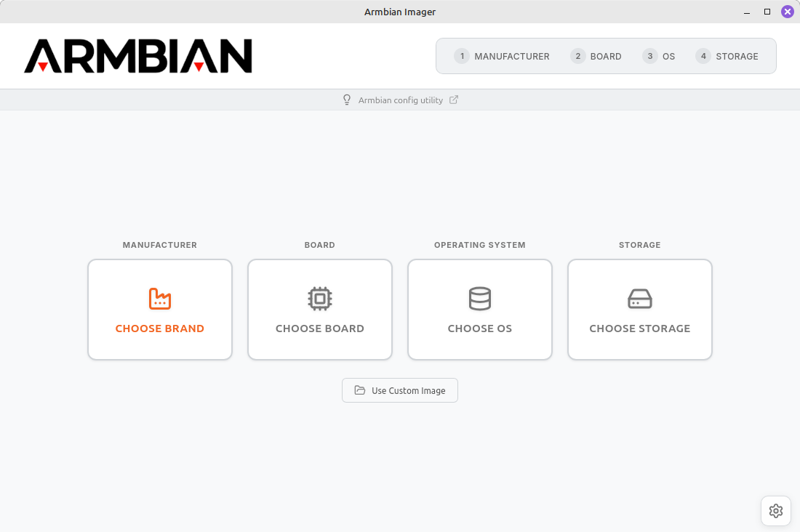Click the drive icon on the Choose Storage card
Screen dimensions: 800x532
[x=640, y=299]
